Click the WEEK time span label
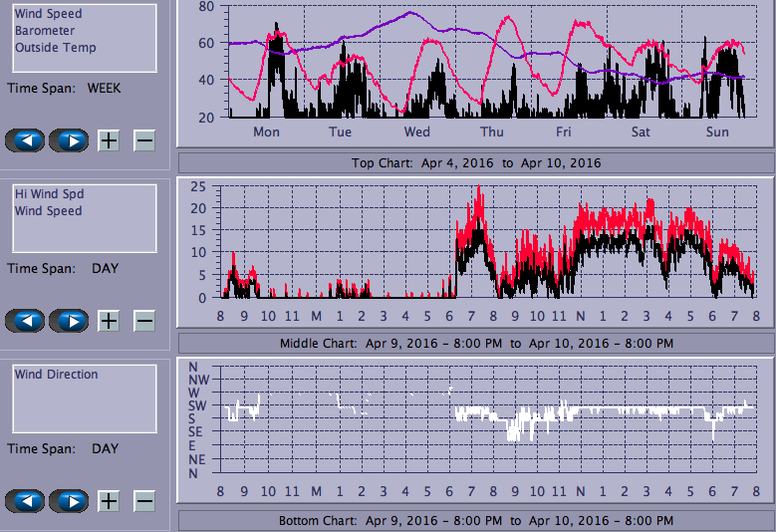Screen dimensions: 776x532 pos(104,88)
